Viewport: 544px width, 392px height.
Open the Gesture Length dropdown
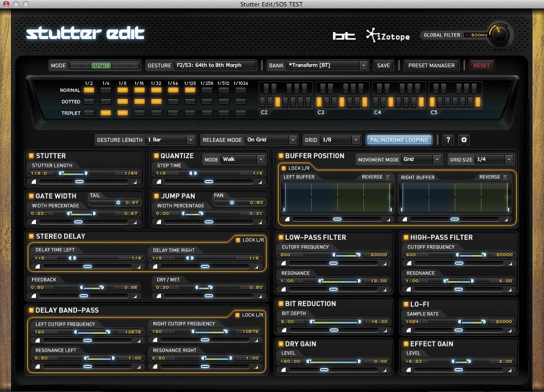tap(170, 140)
